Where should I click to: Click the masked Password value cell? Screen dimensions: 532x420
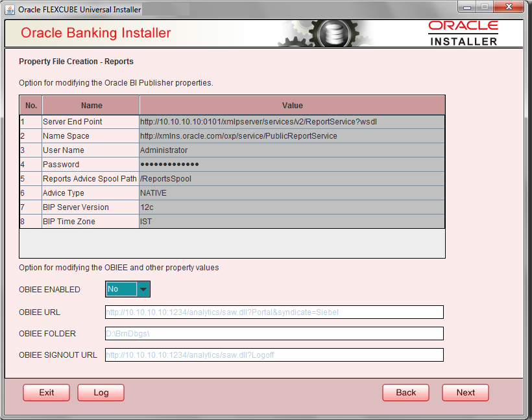tap(292, 165)
